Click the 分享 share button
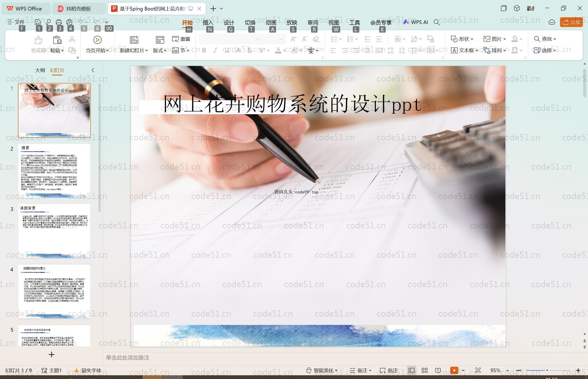588x379 pixels. (571, 22)
